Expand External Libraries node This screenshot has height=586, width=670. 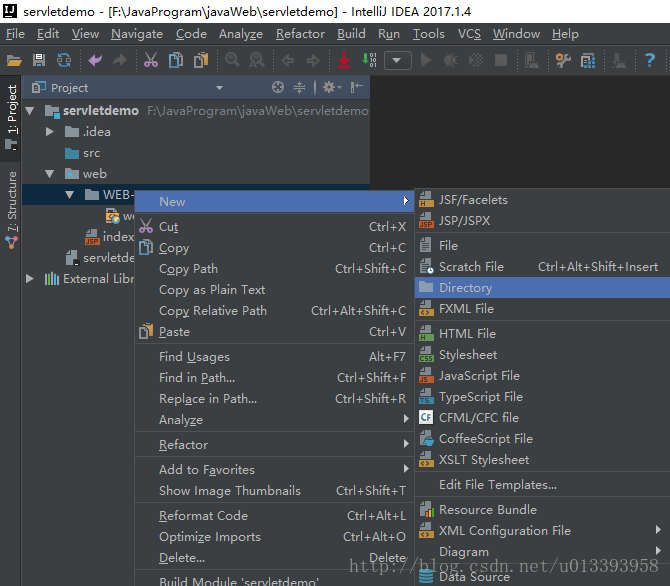pyautogui.click(x=29, y=279)
